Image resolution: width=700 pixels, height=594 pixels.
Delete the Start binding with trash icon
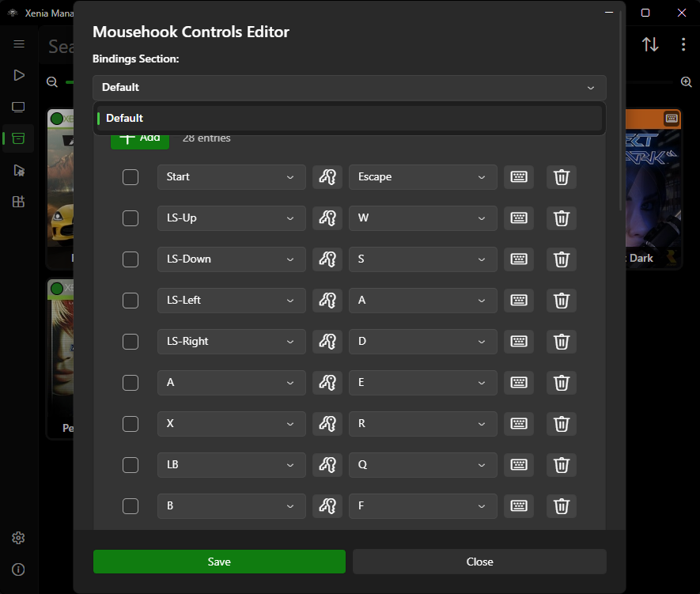(562, 177)
